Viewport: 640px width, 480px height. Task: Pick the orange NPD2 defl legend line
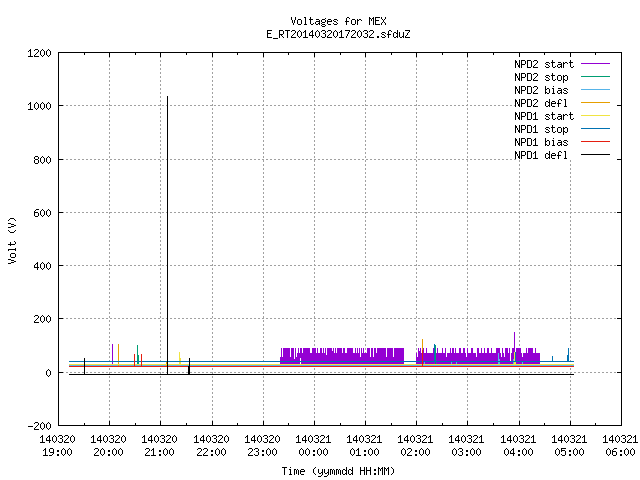pos(595,103)
